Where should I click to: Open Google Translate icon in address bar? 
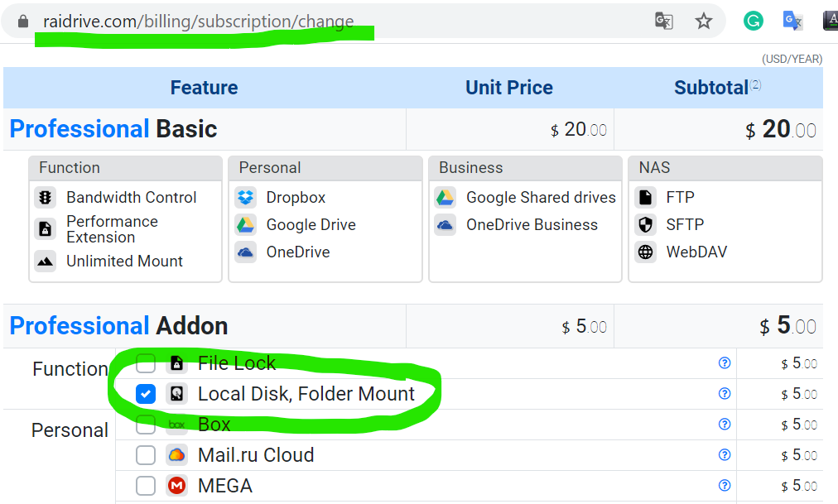pyautogui.click(x=664, y=22)
